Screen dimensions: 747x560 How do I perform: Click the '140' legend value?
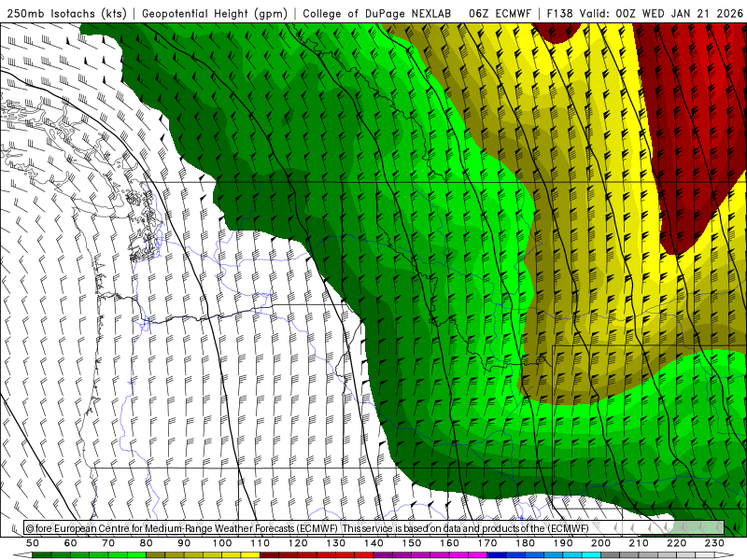pyautogui.click(x=373, y=543)
